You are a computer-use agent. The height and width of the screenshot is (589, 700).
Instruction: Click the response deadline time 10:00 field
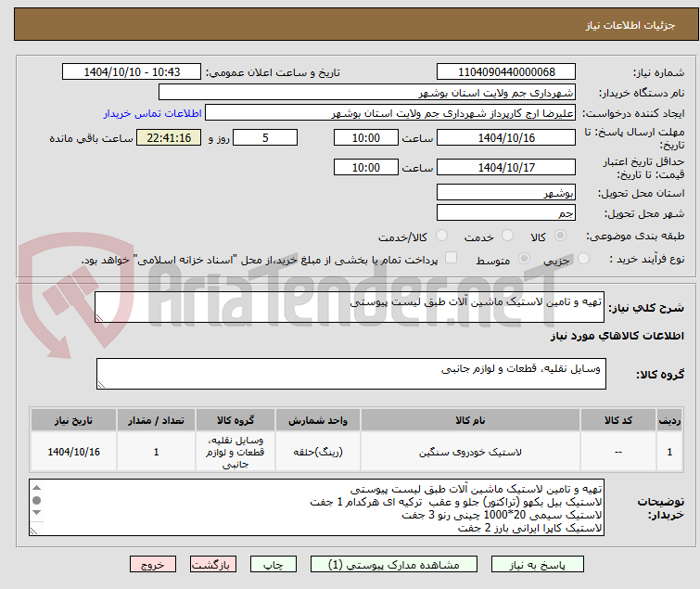[x=366, y=137]
